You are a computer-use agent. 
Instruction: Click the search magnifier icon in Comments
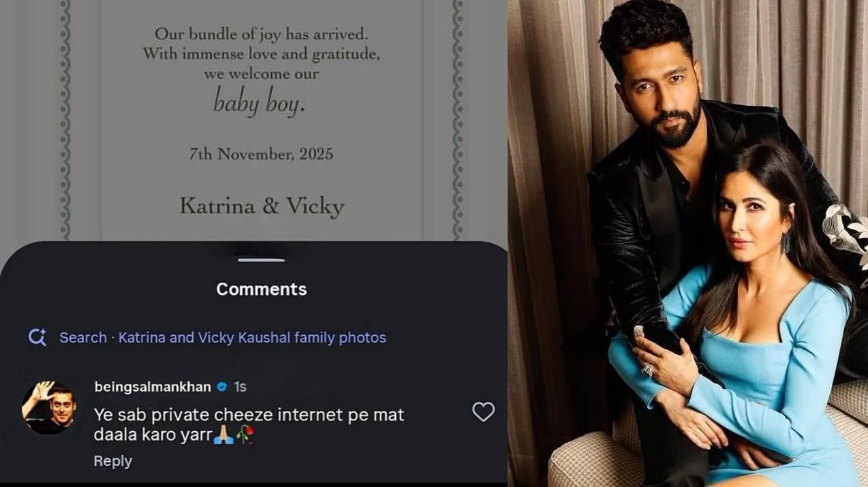coord(39,337)
